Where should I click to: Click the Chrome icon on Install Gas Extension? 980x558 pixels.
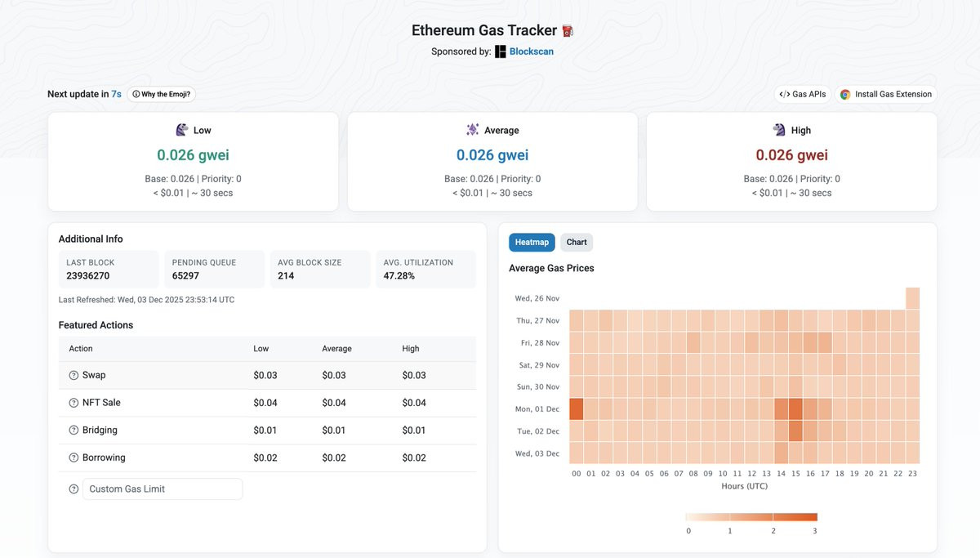[845, 94]
